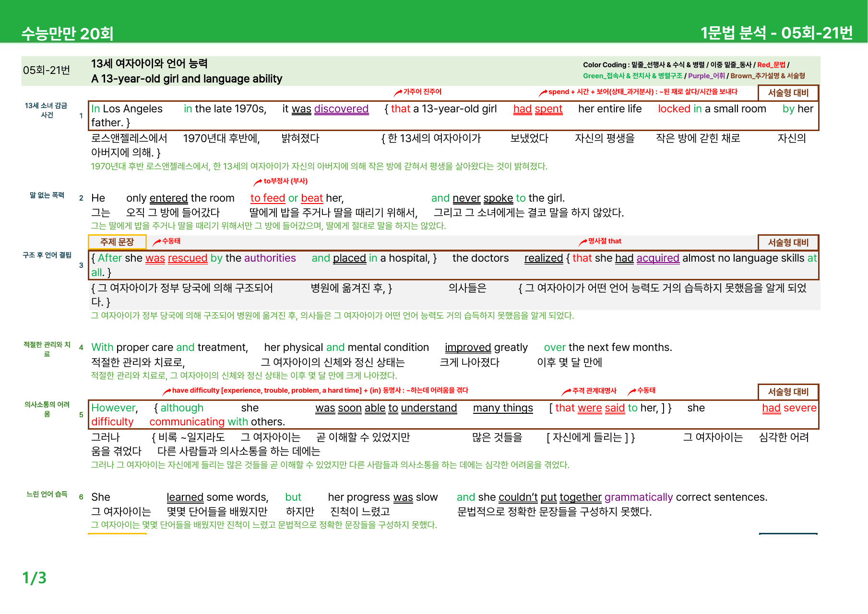Click the purple word "rescued"
The height and width of the screenshot is (614, 868).
click(x=188, y=258)
